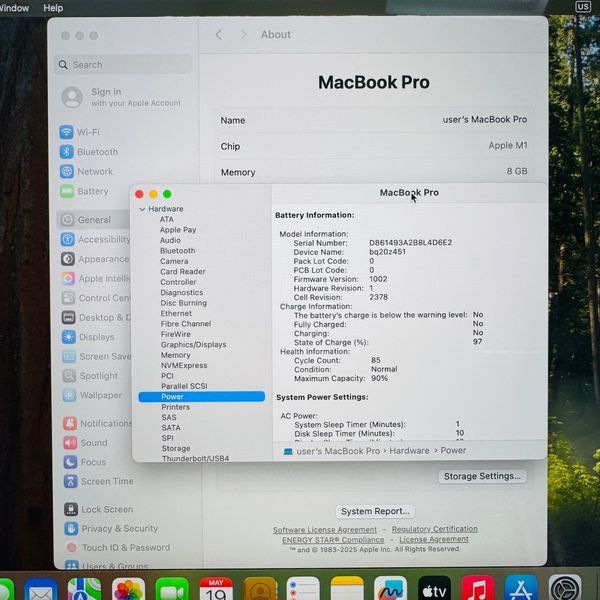The height and width of the screenshot is (600, 600).
Task: Open Lock Screen settings in sidebar
Action: coord(99,509)
